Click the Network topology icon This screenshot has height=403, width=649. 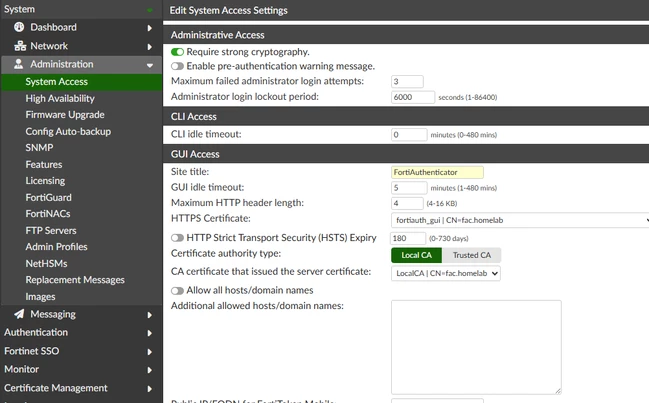[20, 46]
